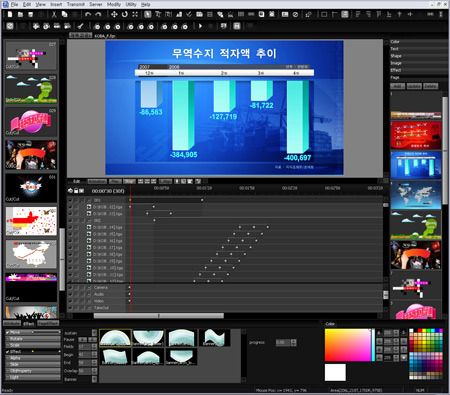Select the wave-shaped effect preset thumbnail
The image size is (450, 395).
point(214,337)
